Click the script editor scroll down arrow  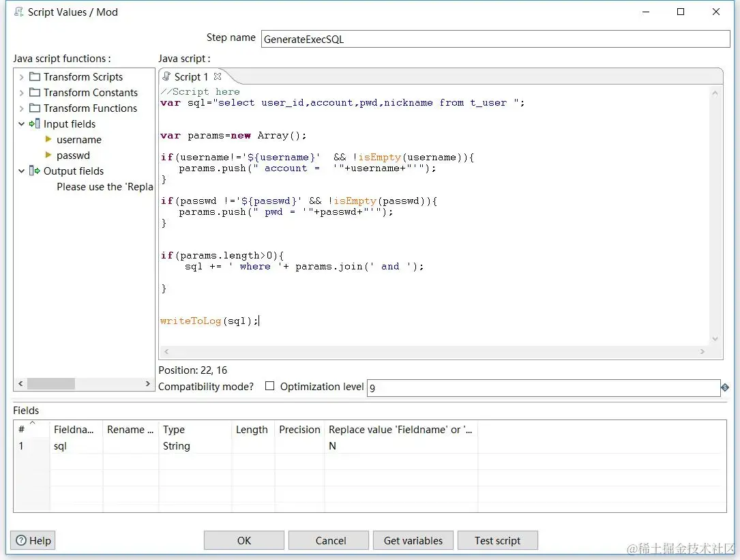click(715, 338)
